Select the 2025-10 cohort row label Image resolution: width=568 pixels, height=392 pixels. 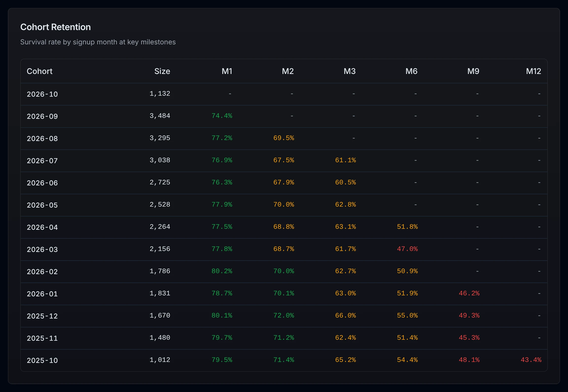point(42,360)
